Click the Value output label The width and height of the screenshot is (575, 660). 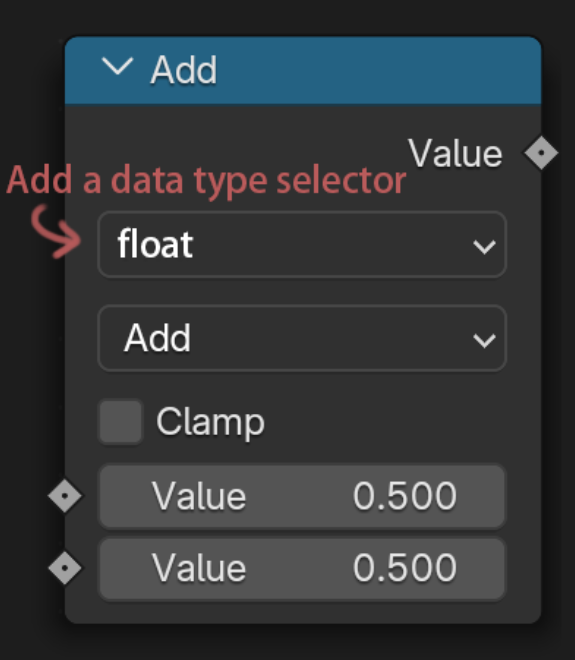455,154
